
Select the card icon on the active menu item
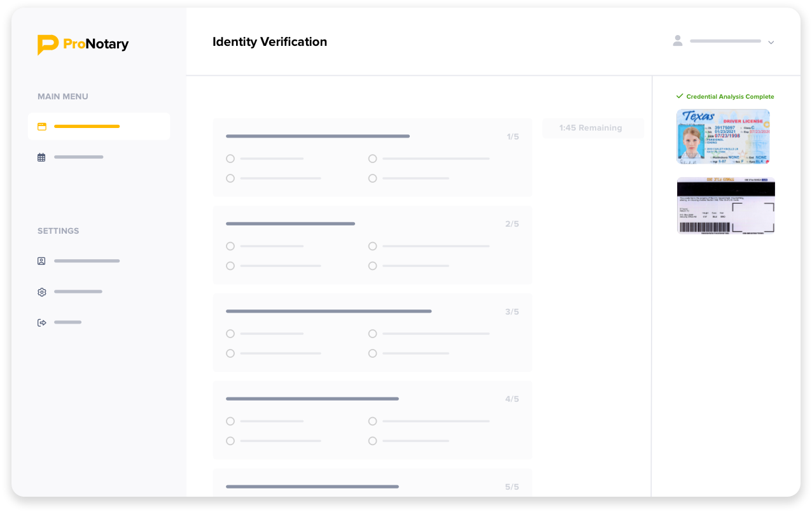pos(41,126)
